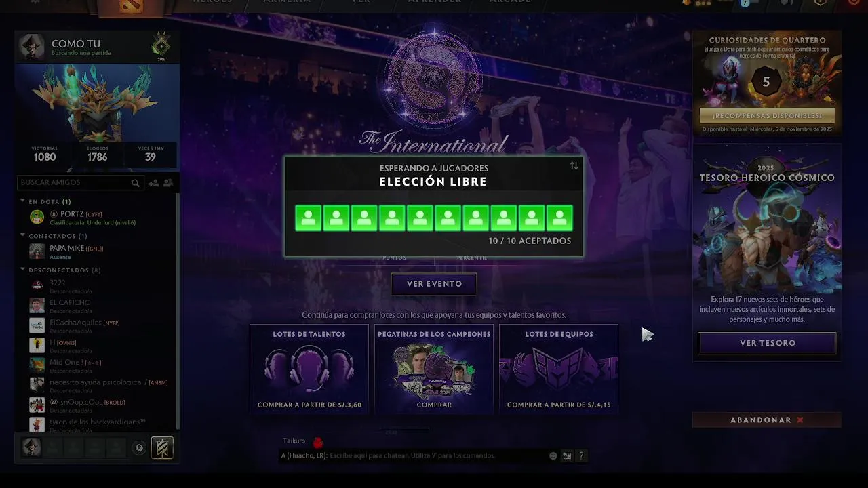The height and width of the screenshot is (488, 868).
Task: Open the friend groups icon beside add friend
Action: click(x=168, y=183)
